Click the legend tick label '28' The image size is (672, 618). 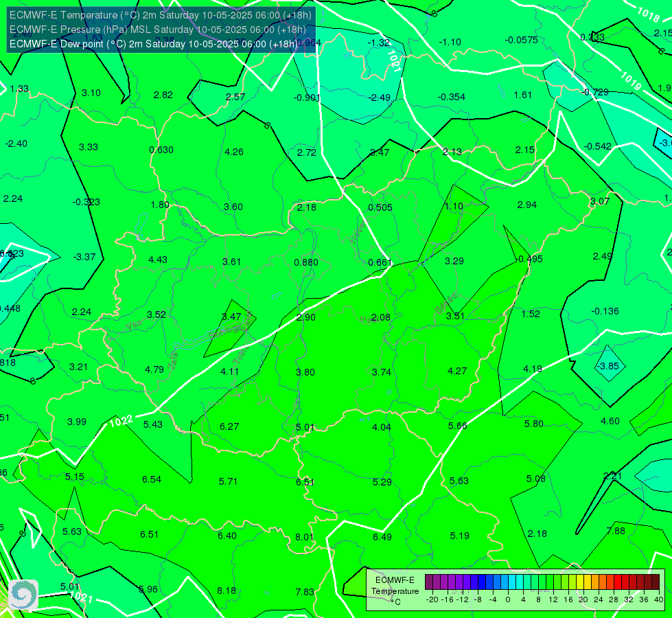[614, 599]
